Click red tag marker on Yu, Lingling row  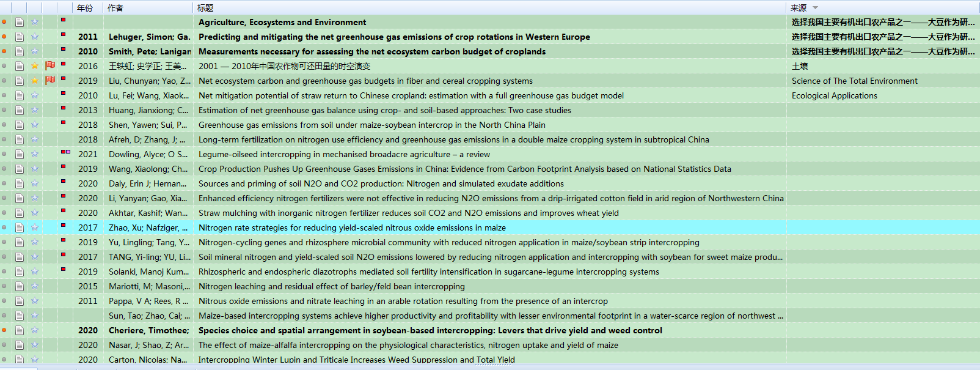[63, 240]
